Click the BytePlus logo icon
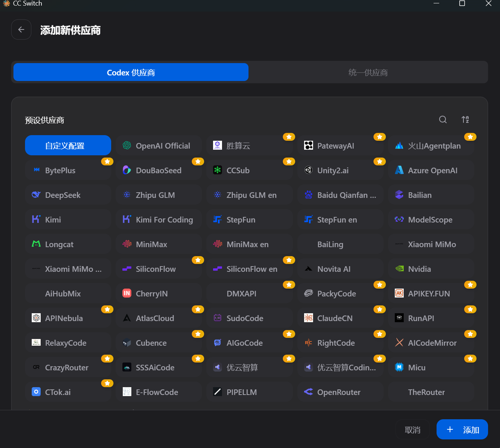The height and width of the screenshot is (448, 500). 36,170
